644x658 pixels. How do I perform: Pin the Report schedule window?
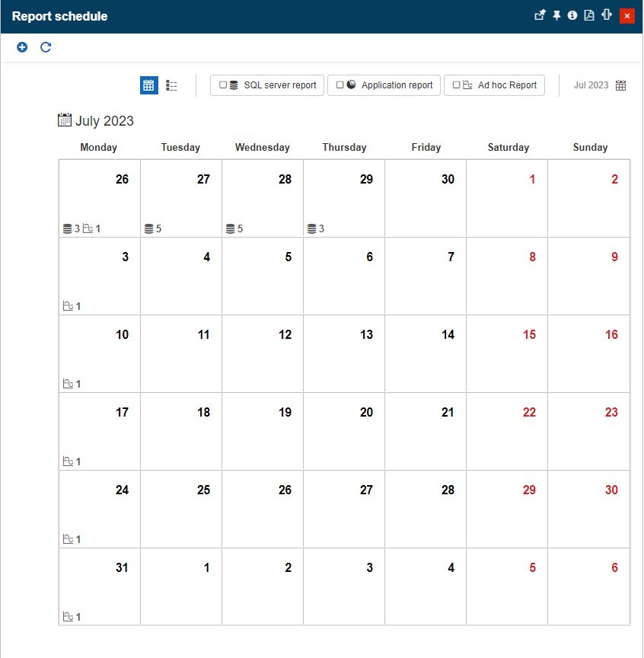(556, 14)
